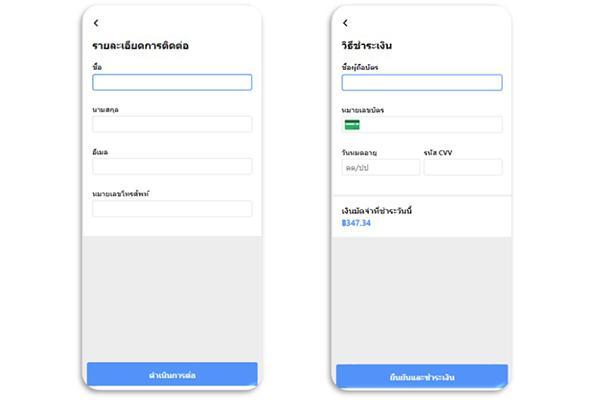Viewport: 600px width, 400px height.
Task: Tap the back arrow on payment method screen
Action: pyautogui.click(x=346, y=23)
